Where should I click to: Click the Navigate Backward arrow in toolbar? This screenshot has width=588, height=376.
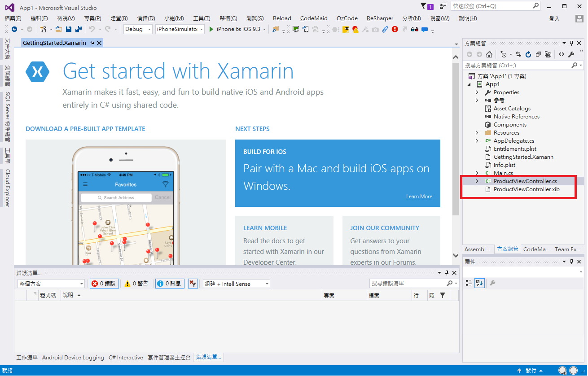tap(14, 29)
